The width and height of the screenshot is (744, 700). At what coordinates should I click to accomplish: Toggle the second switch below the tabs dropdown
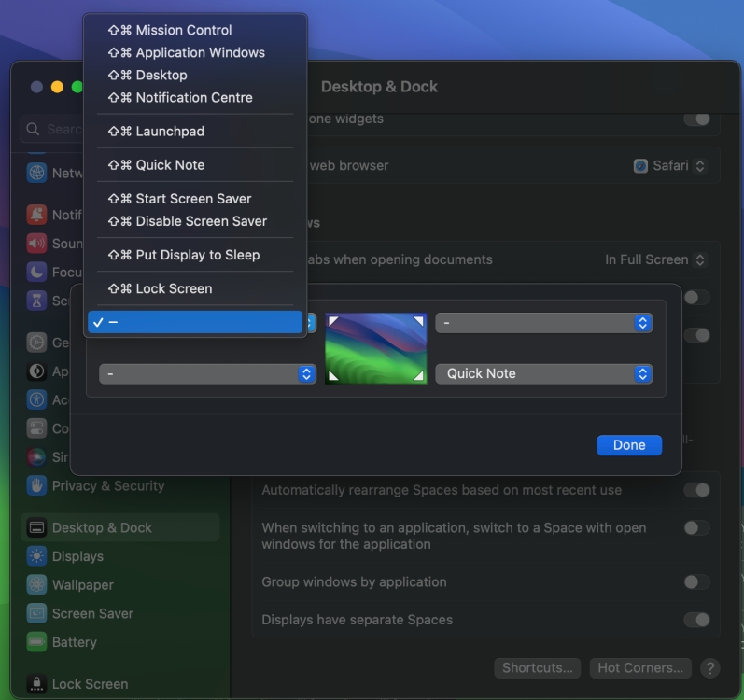tap(696, 336)
